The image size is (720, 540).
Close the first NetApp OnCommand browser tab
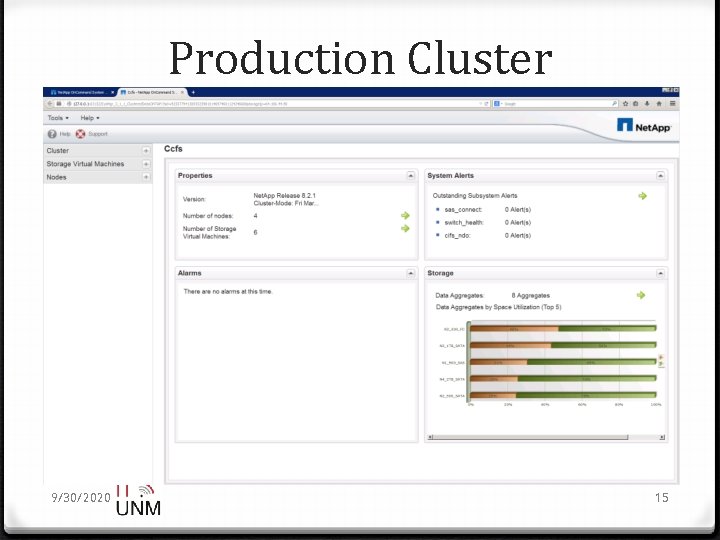(112, 92)
